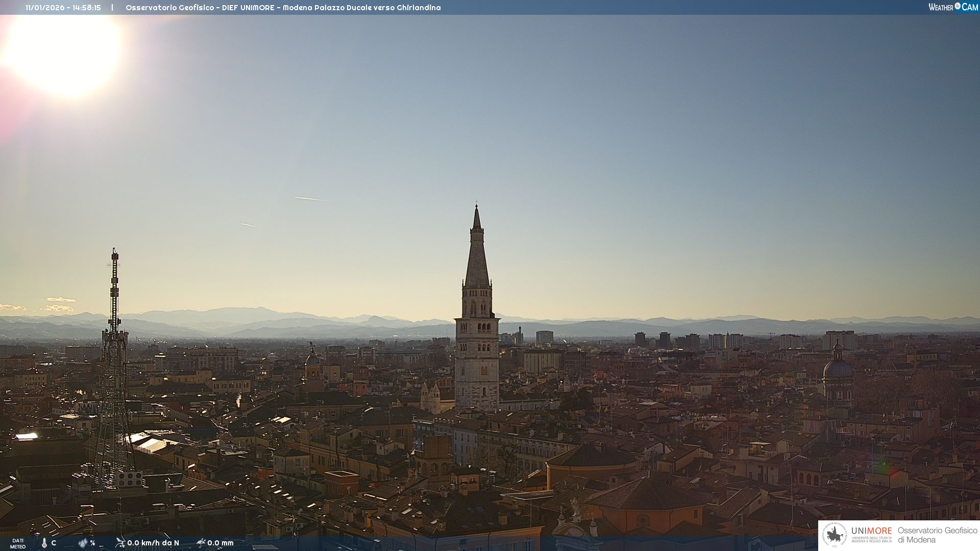The height and width of the screenshot is (551, 980).
Task: Click the Osservatorio Geofisico di Modena text
Action: point(937,535)
